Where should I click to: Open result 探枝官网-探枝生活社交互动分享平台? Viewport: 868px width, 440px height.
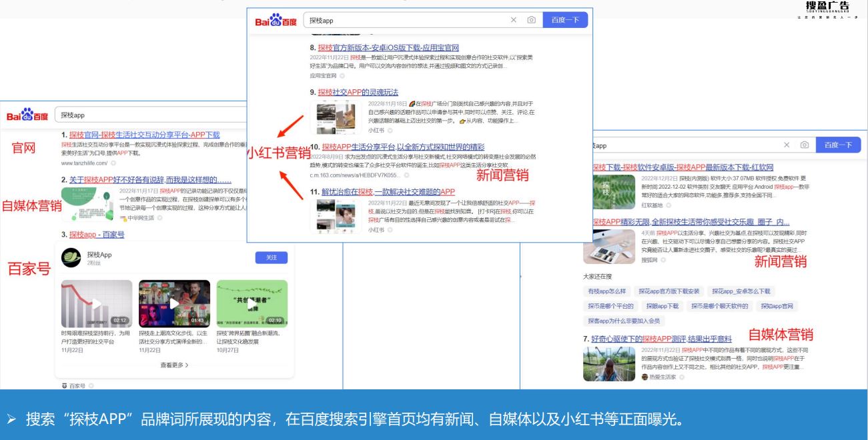pyautogui.click(x=144, y=135)
